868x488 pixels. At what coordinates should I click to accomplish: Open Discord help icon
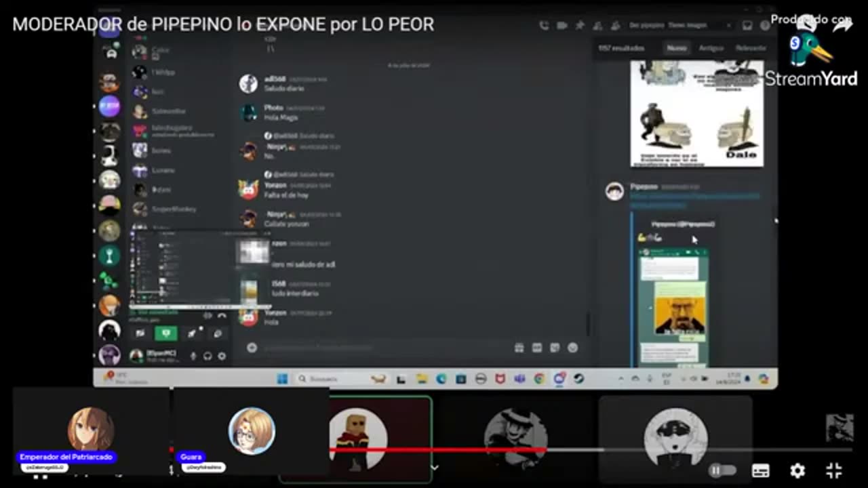click(x=765, y=25)
